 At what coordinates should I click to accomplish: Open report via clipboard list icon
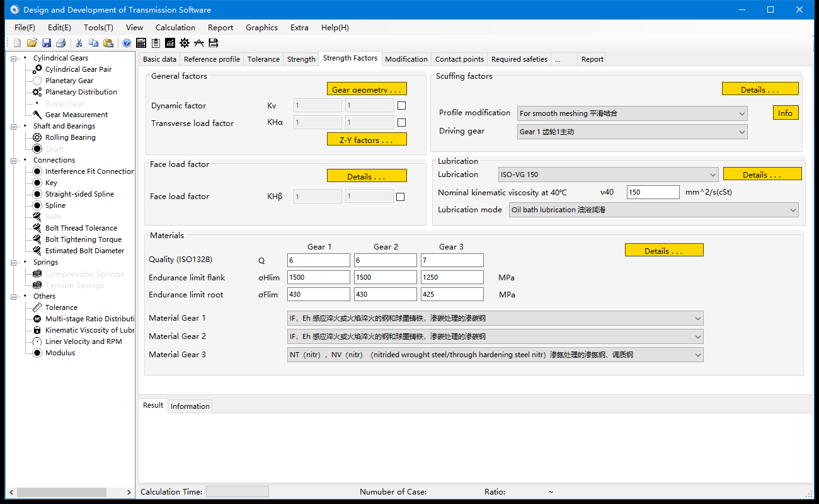click(156, 43)
